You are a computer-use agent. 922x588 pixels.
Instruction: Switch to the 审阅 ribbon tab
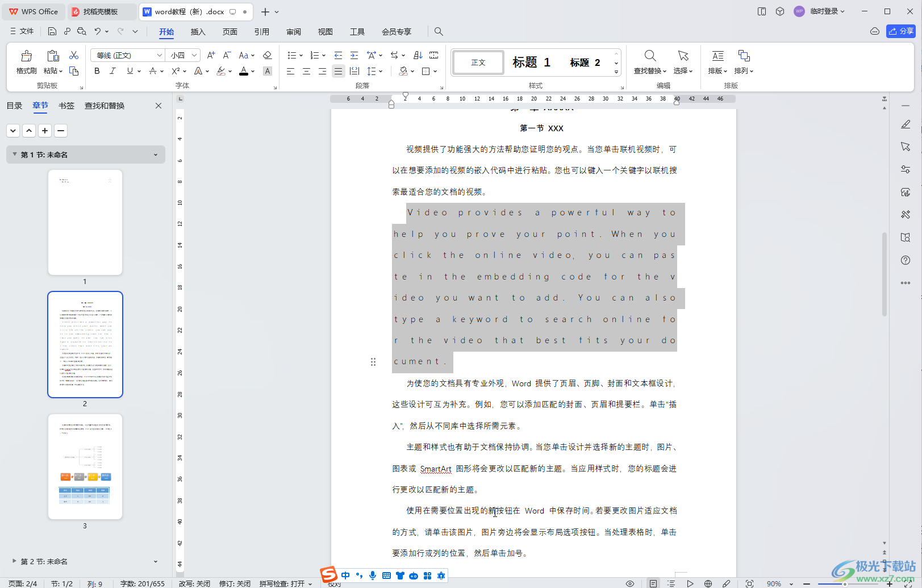pyautogui.click(x=294, y=32)
